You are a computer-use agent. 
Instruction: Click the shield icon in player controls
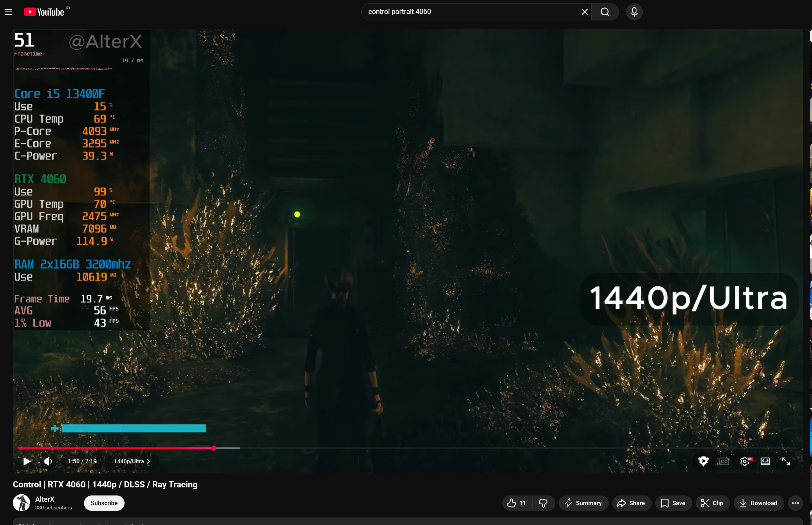(703, 461)
